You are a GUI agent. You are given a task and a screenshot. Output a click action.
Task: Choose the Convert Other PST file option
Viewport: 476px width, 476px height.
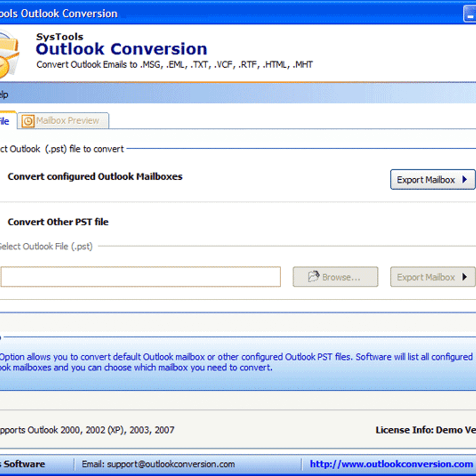point(58,222)
